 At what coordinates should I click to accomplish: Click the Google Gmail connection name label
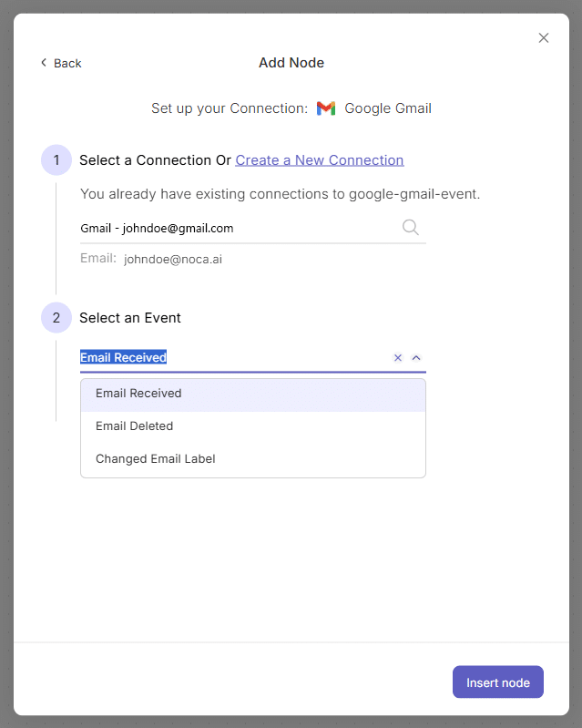[x=387, y=108]
